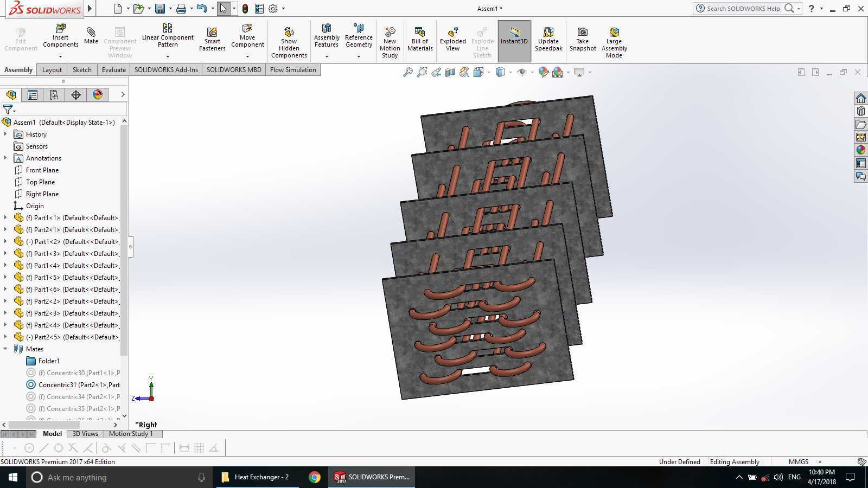Enable Large Assembly Mode
This screenshot has width=868, height=488.
coord(614,42)
